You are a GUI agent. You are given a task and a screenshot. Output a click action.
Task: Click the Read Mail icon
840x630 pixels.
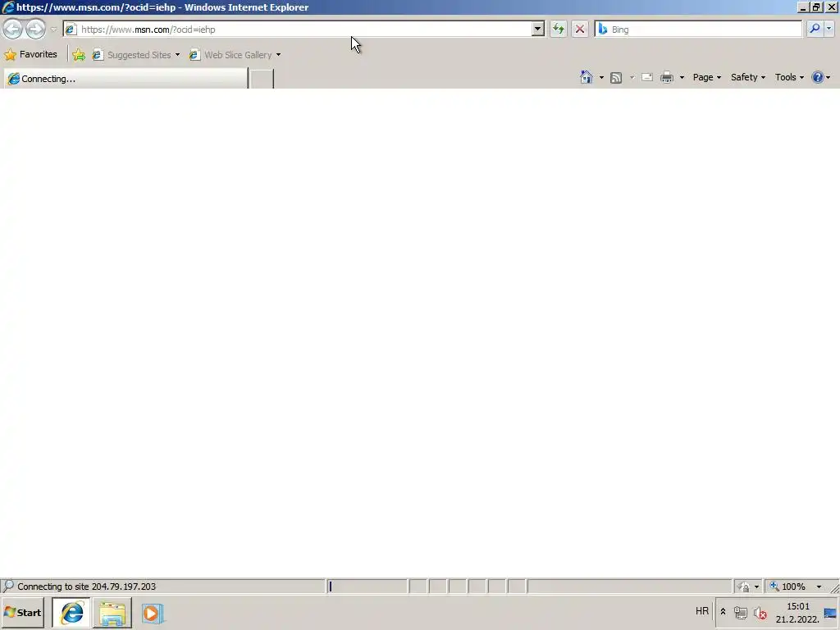point(647,78)
